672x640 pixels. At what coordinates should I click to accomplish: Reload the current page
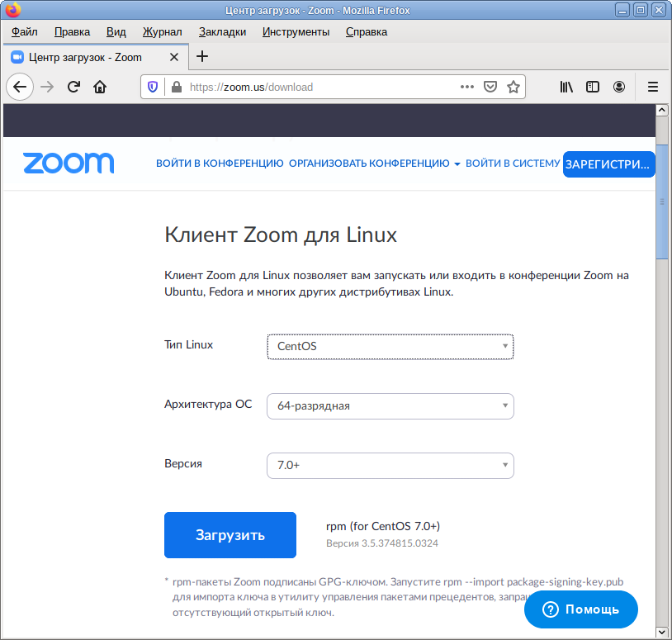[x=73, y=87]
